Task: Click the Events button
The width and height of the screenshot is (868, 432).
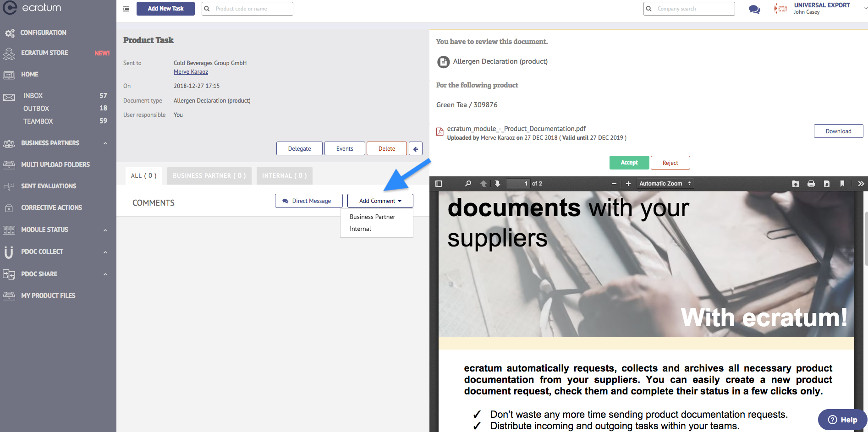Action: tap(345, 149)
